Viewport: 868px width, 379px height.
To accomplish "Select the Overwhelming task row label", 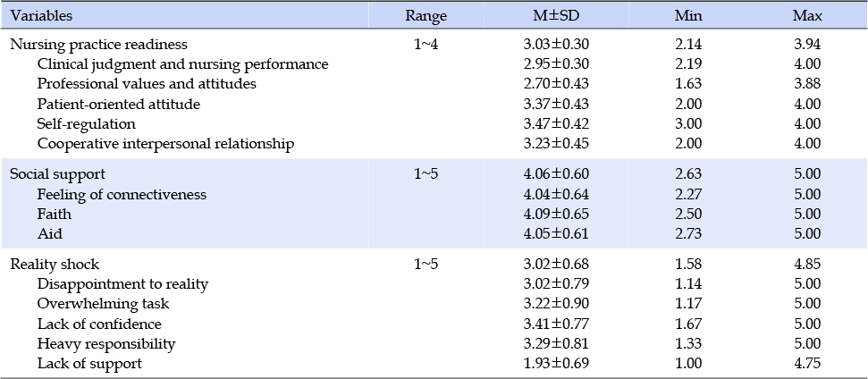I will click(x=103, y=304).
